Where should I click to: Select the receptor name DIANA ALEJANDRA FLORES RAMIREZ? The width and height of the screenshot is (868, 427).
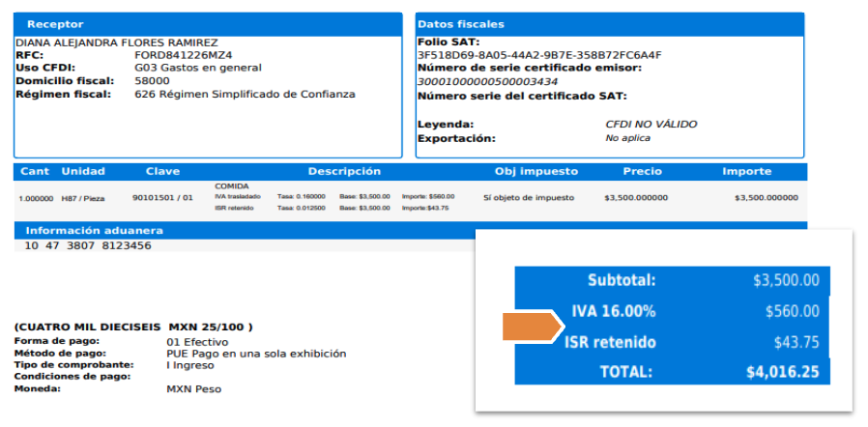[x=116, y=43]
